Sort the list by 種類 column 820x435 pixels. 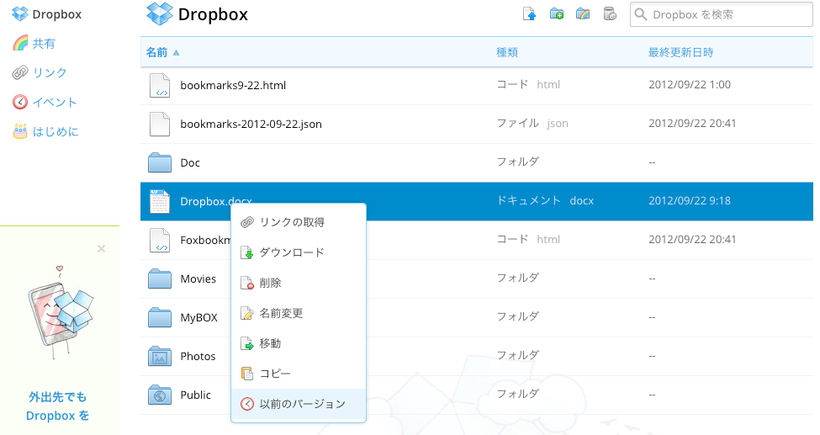[x=507, y=52]
